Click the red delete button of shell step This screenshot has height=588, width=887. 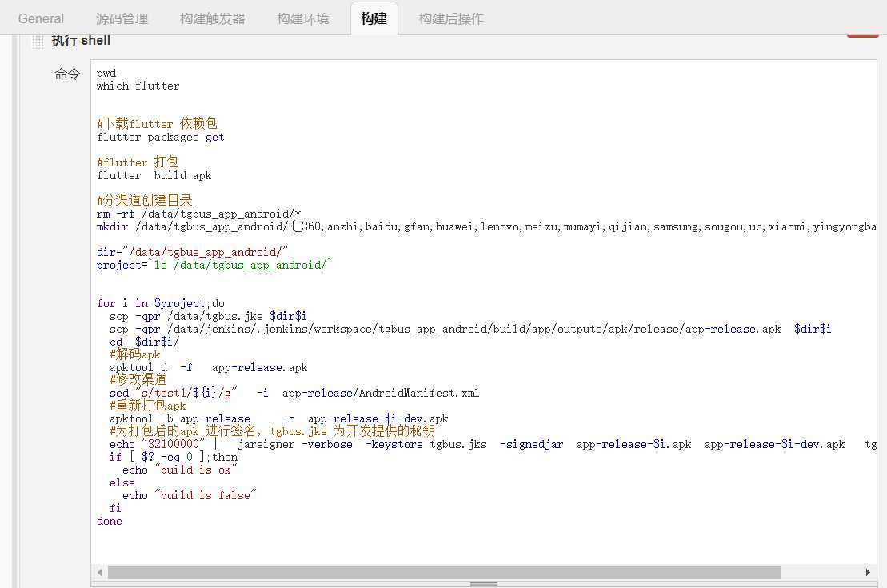coord(862,36)
